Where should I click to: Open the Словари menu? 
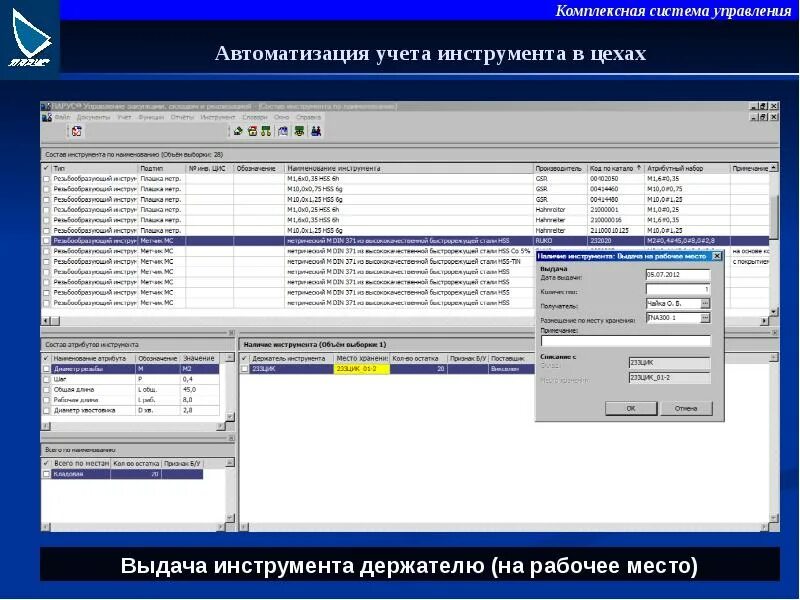(x=255, y=117)
